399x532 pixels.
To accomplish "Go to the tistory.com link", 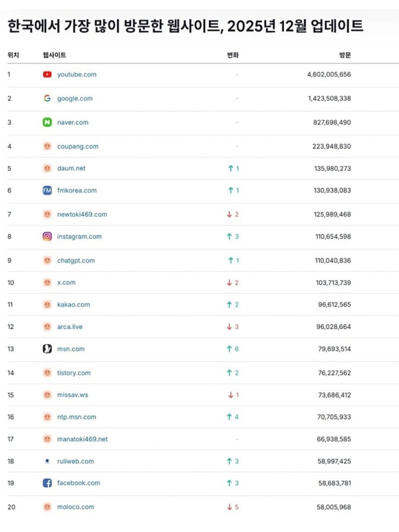I will click(74, 373).
